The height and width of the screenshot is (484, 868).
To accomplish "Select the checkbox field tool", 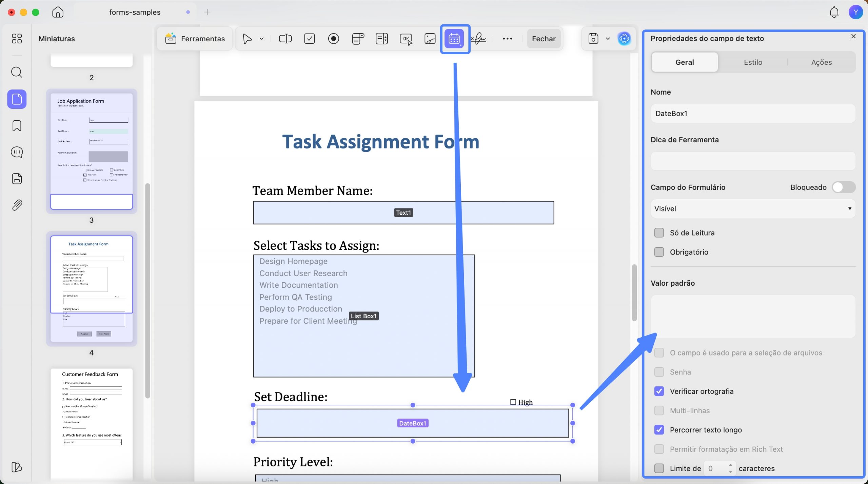I will (310, 39).
